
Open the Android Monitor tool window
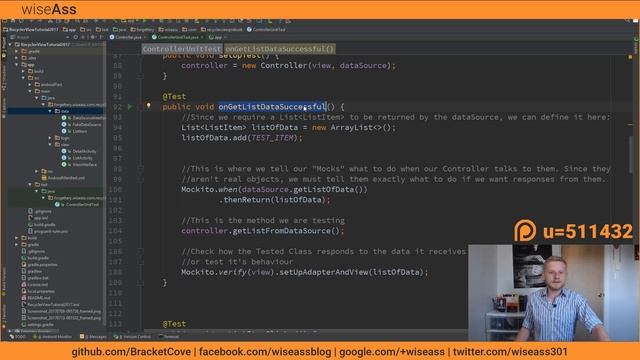[x=53, y=337]
